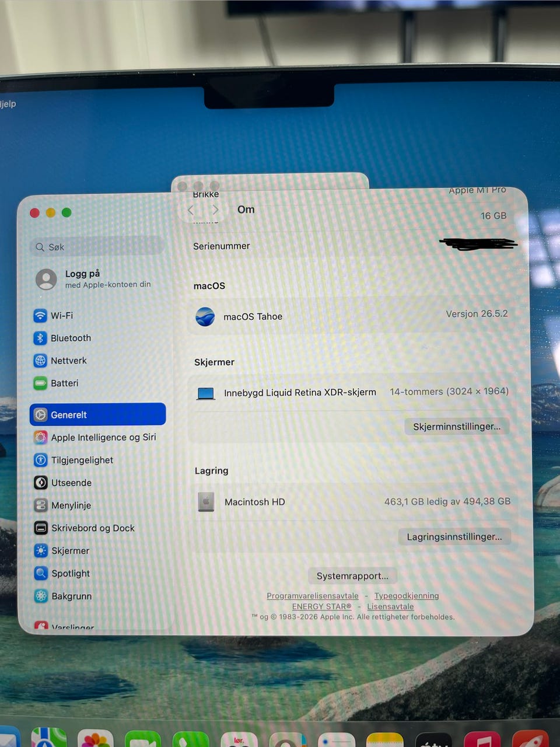560x747 pixels.
Task: Open Batteri settings in the sidebar
Action: pyautogui.click(x=56, y=383)
